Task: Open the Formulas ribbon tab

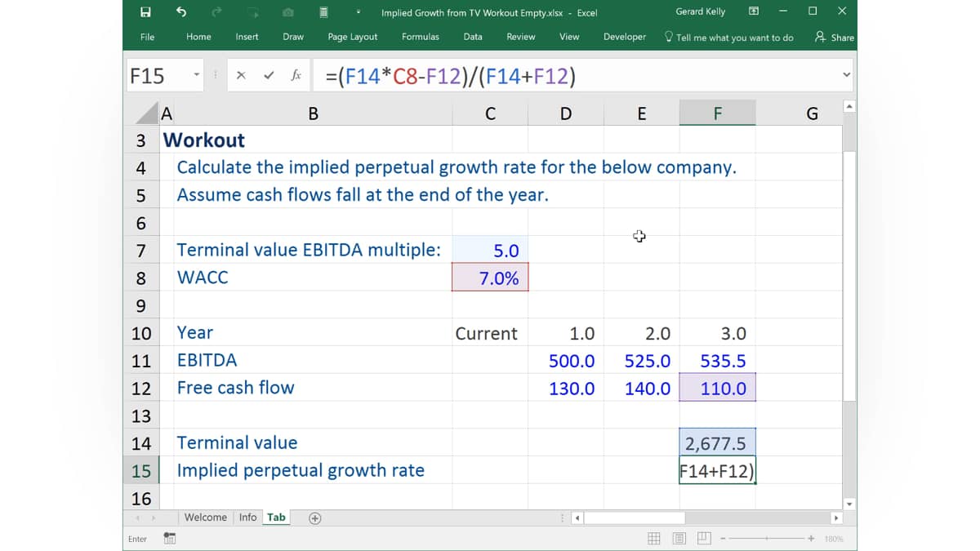Action: pyautogui.click(x=420, y=37)
